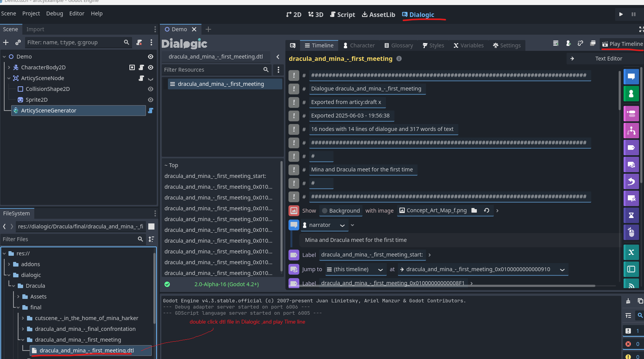
Task: Click the add timeline icon in toolbar
Action: [556, 44]
